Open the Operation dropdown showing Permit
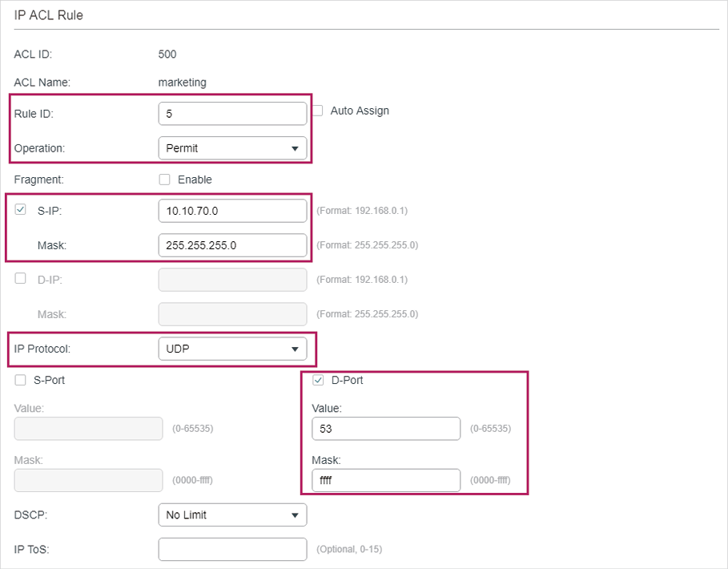The image size is (728, 569). [x=232, y=147]
